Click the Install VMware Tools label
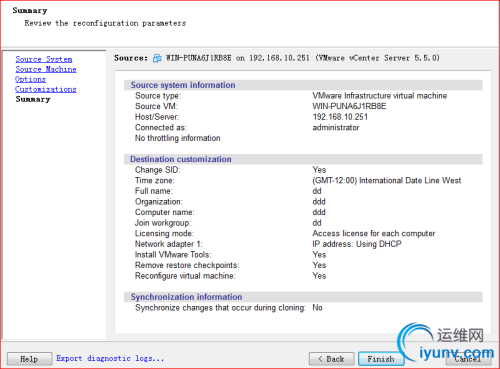 [x=173, y=255]
